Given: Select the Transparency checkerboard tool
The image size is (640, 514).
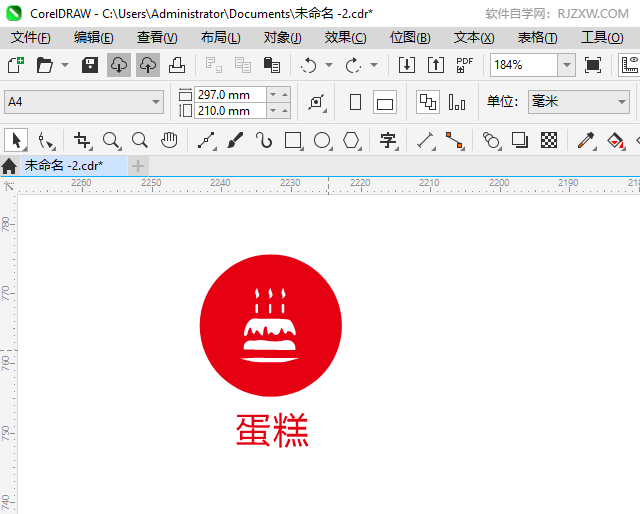Looking at the screenshot, I should (549, 141).
